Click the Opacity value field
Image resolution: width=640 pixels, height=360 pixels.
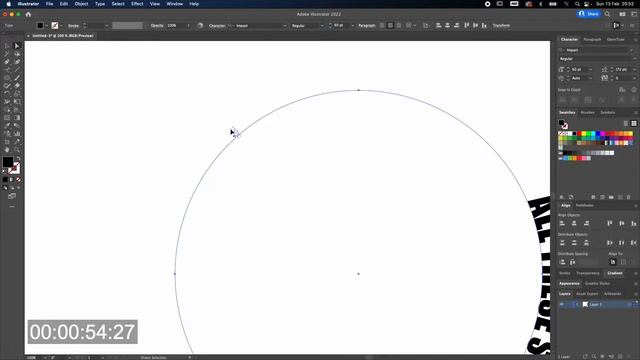pos(176,25)
